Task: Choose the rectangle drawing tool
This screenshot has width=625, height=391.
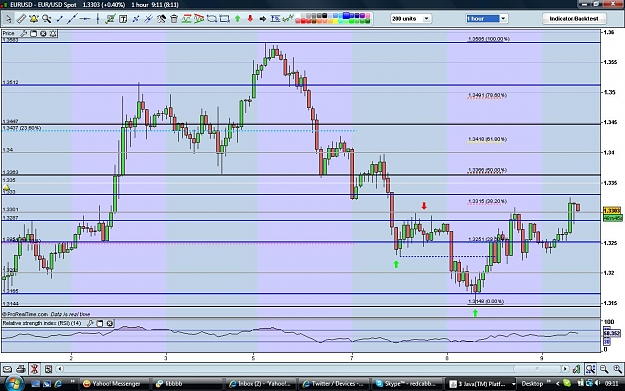Action: tap(224, 19)
